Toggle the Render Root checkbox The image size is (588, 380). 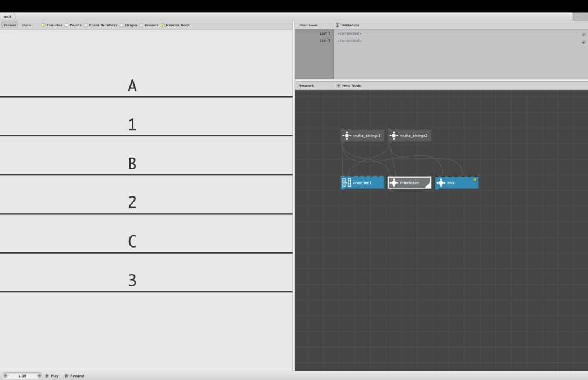pos(163,25)
